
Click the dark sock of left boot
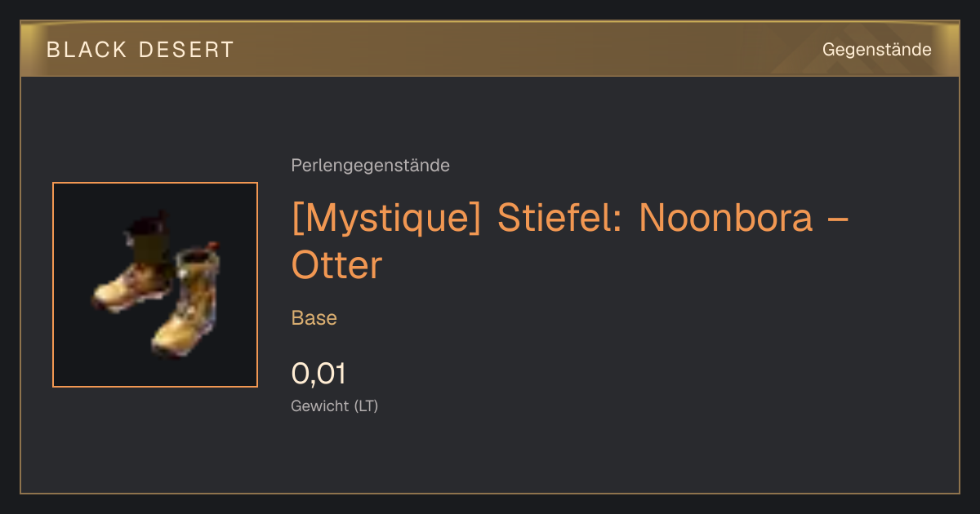coord(149,247)
